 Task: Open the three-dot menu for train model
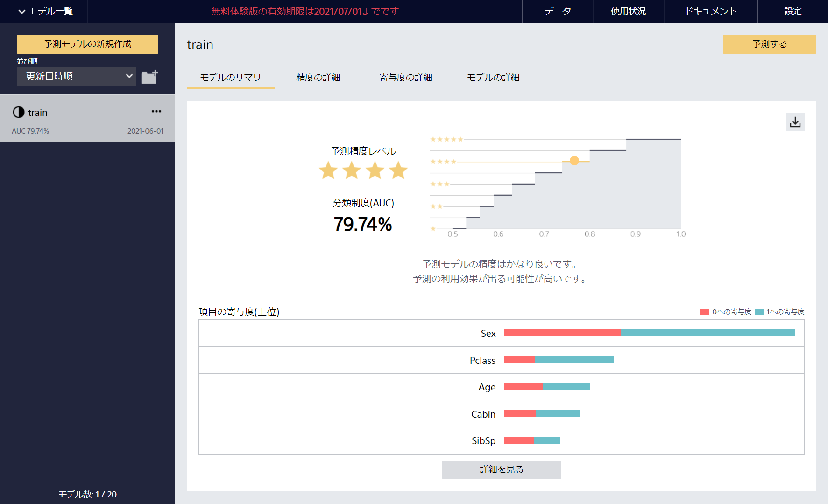click(156, 111)
